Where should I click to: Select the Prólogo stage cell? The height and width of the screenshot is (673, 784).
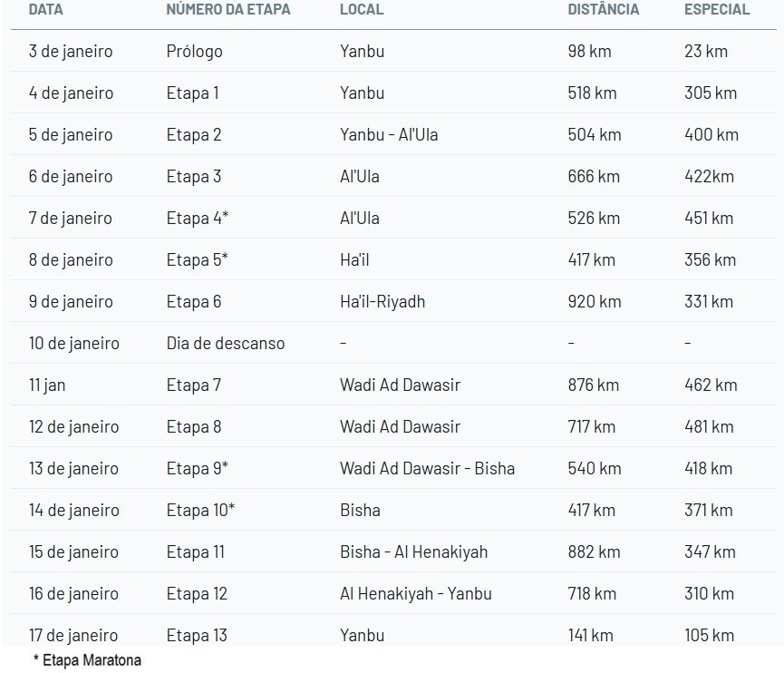pyautogui.click(x=194, y=52)
